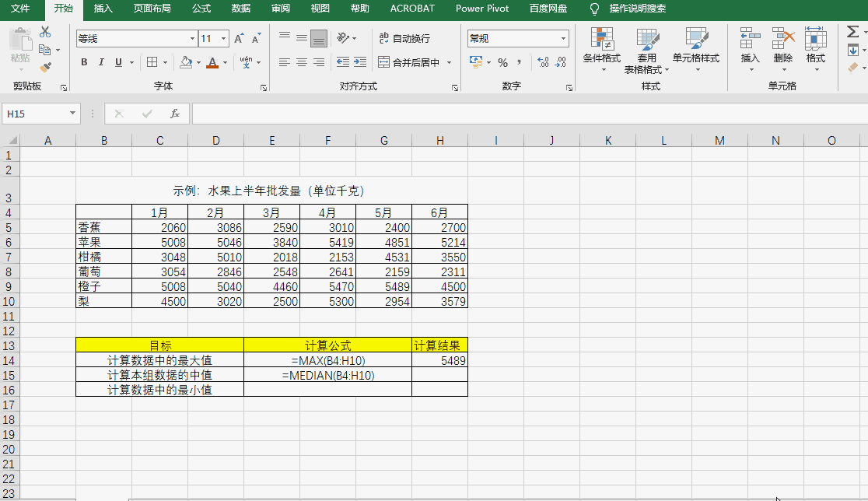The height and width of the screenshot is (501, 868).
Task: Select the Format Painter brush icon
Action: click(x=45, y=68)
